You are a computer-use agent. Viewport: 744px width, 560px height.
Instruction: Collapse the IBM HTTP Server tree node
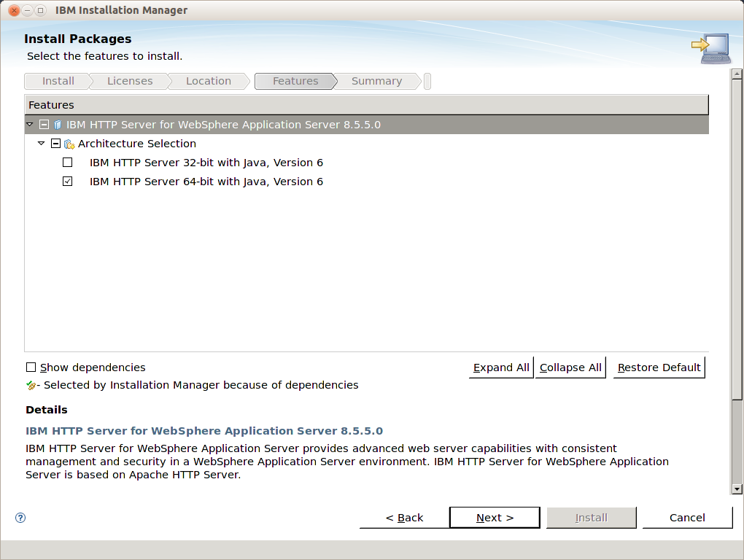(30, 124)
